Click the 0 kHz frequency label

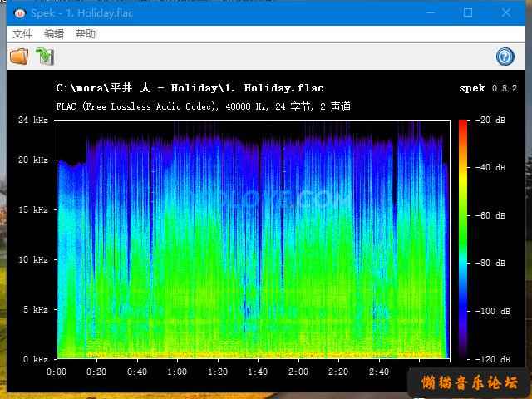coord(36,359)
